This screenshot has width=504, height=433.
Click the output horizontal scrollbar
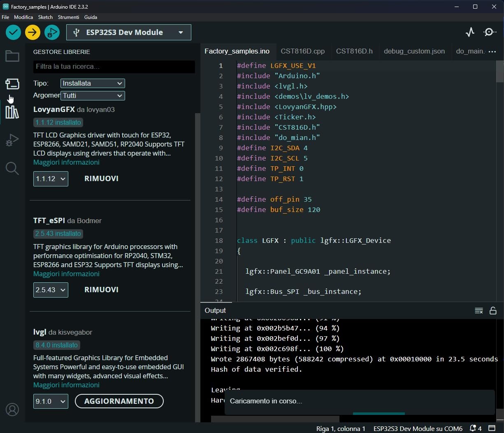275,419
